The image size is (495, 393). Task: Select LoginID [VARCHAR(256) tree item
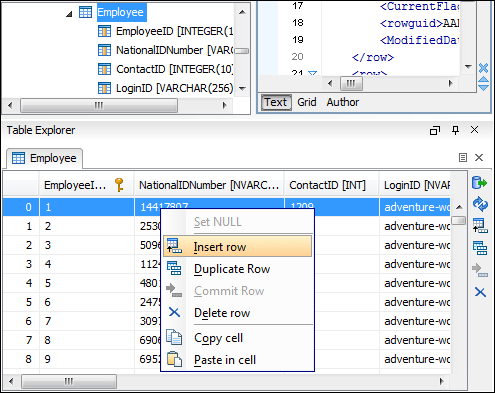(x=175, y=88)
